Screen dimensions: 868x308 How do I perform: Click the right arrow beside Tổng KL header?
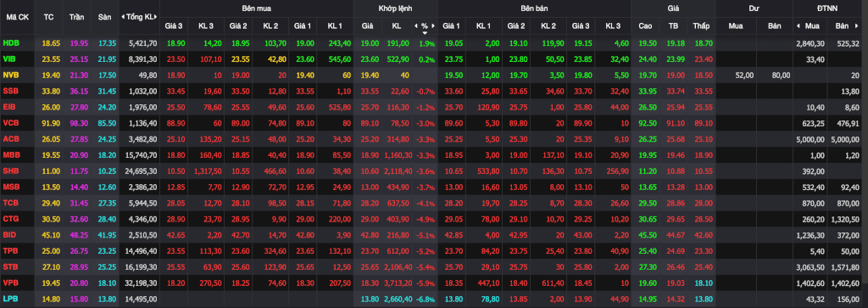(157, 17)
